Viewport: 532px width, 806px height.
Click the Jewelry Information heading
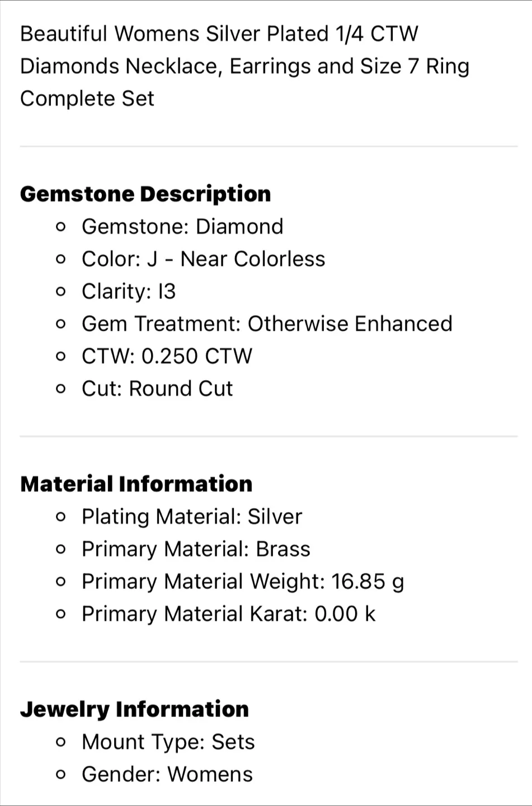(134, 709)
